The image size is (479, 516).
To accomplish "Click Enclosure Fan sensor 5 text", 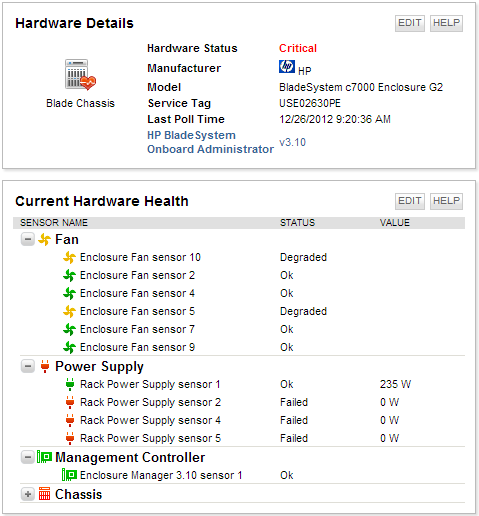I will tap(137, 311).
